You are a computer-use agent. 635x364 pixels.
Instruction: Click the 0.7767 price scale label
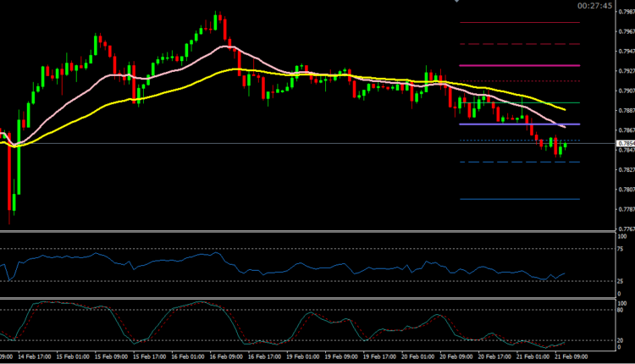click(x=625, y=229)
